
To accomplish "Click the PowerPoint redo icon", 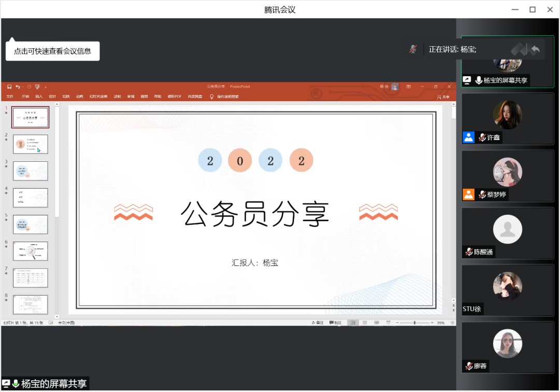I will [29, 87].
